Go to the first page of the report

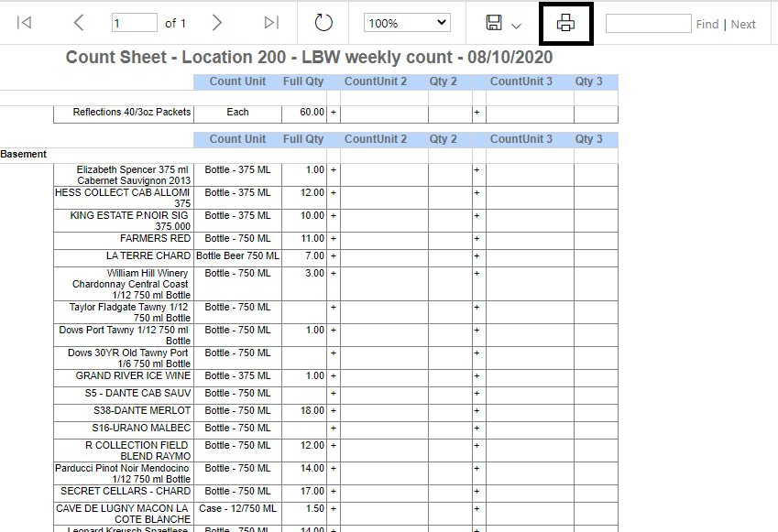click(x=23, y=23)
